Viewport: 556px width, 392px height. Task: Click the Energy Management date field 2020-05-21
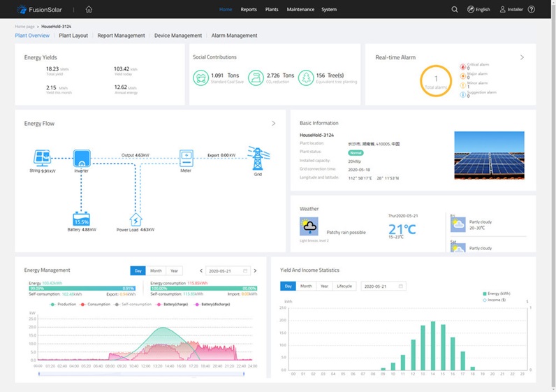pos(228,270)
